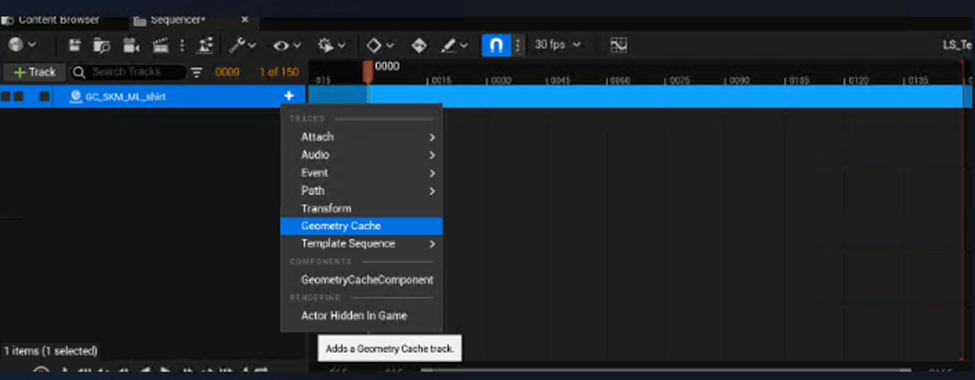Open the track filter icon
This screenshot has height=380, width=975.
(x=196, y=72)
